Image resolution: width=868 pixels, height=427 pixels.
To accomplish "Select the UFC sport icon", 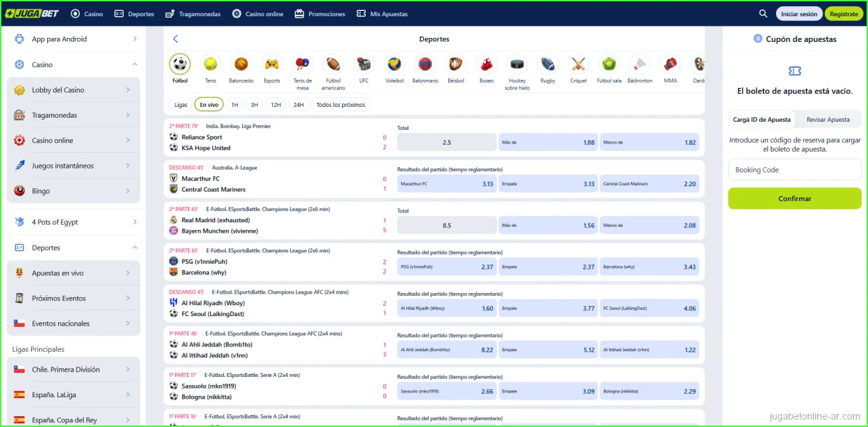I will [x=364, y=64].
